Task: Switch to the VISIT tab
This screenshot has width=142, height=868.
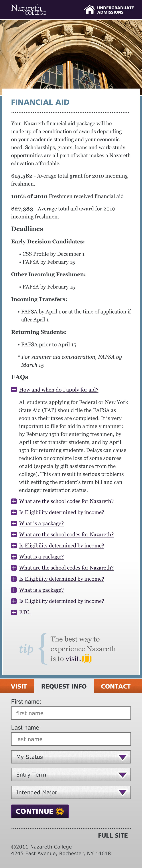Action: [x=18, y=686]
